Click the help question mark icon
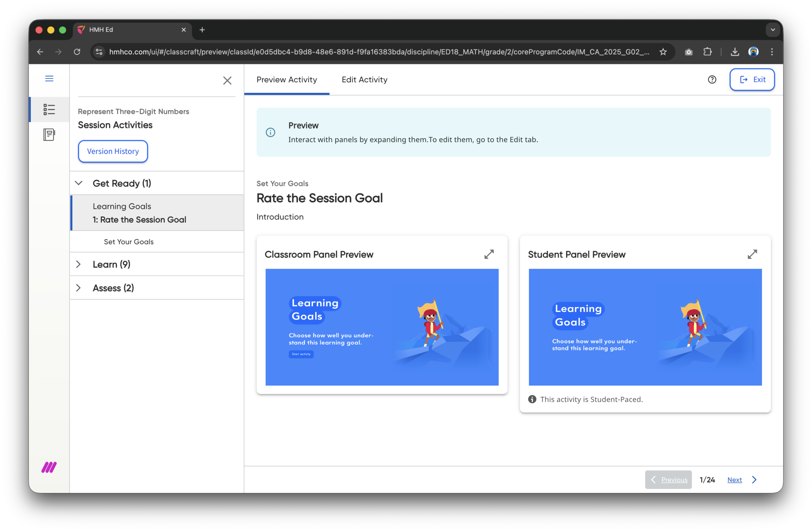Viewport: 812px width, 531px height. [712, 80]
